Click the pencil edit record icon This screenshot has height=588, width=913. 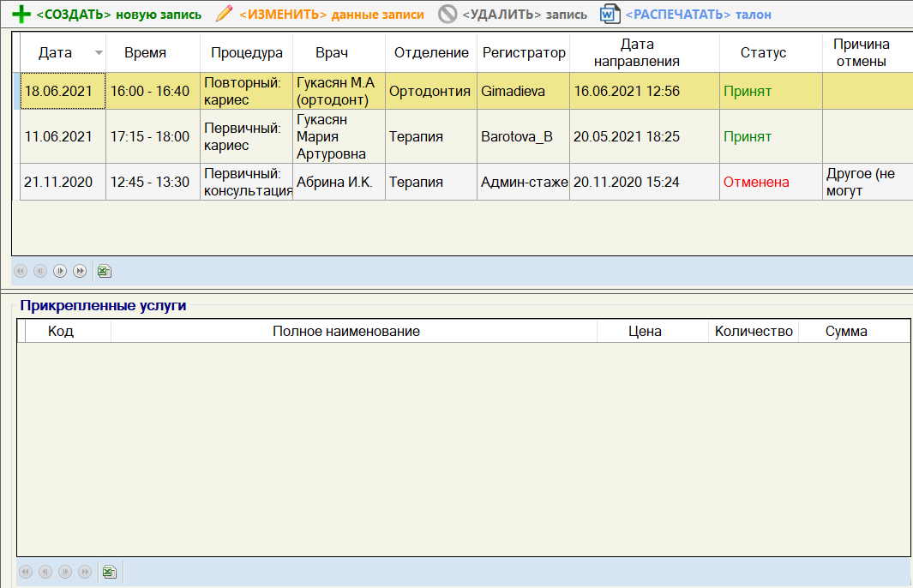tap(225, 14)
